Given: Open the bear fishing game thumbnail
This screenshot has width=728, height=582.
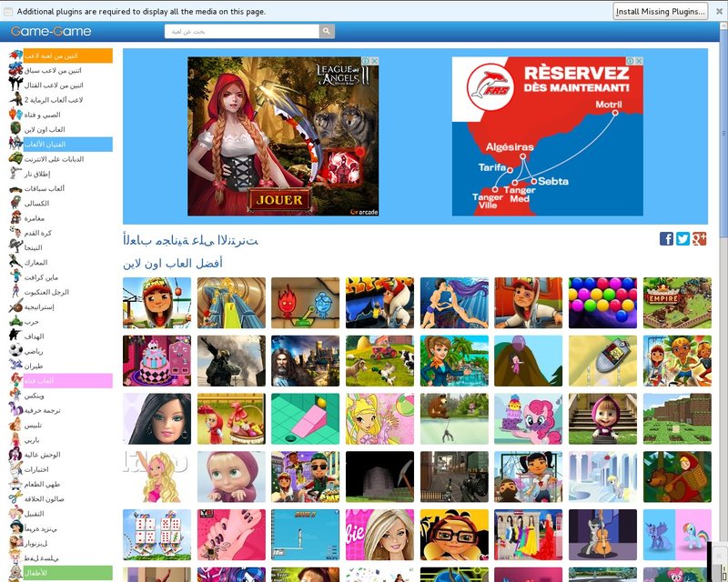Looking at the screenshot, I should click(x=454, y=418).
